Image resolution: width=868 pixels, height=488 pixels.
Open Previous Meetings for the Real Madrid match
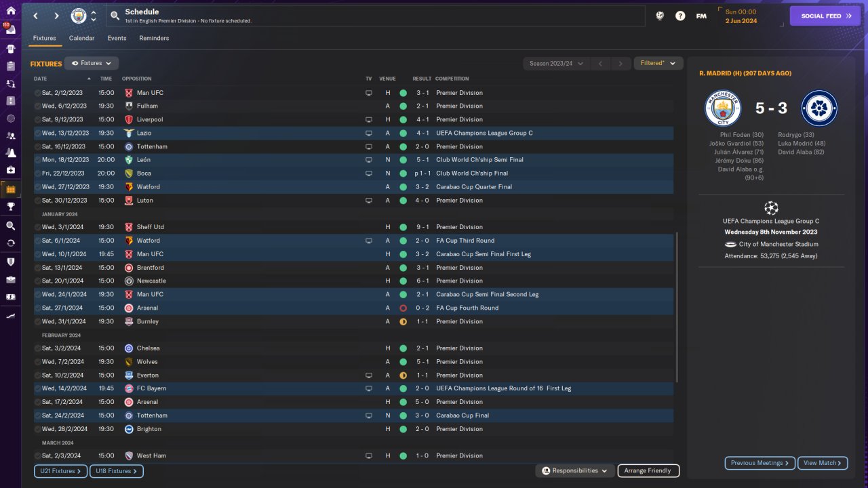click(760, 463)
